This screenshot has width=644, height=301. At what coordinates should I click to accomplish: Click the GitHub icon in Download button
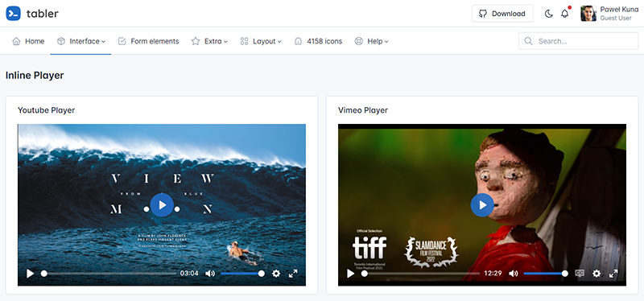click(484, 14)
